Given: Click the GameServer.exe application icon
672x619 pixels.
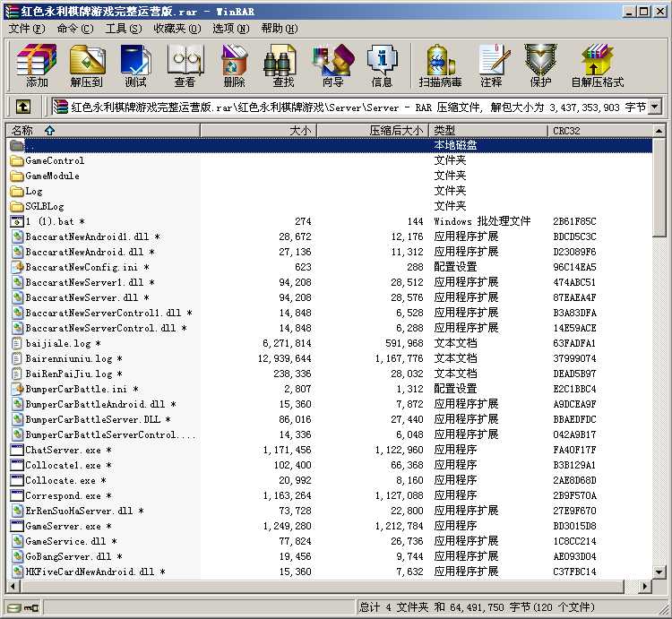Looking at the screenshot, I should point(17,526).
